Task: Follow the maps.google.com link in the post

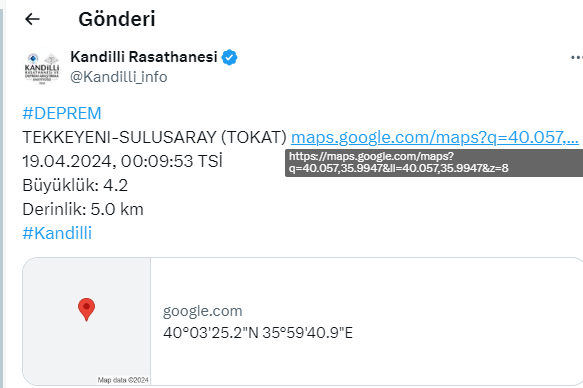Action: [435, 138]
